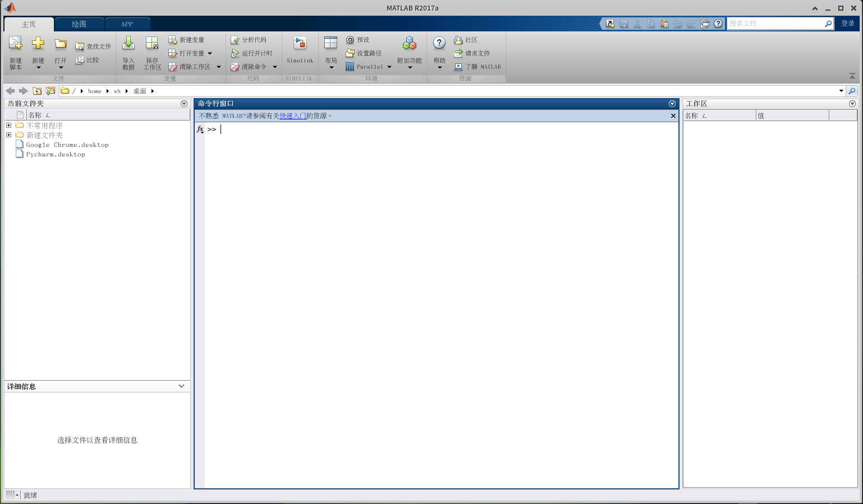This screenshot has height=504, width=863.
Task: Go up one folder level
Action: [x=37, y=91]
